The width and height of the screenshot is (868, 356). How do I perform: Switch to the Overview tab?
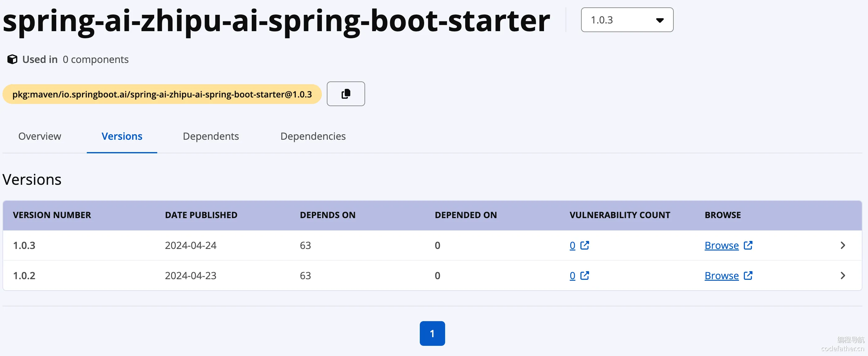click(x=40, y=136)
